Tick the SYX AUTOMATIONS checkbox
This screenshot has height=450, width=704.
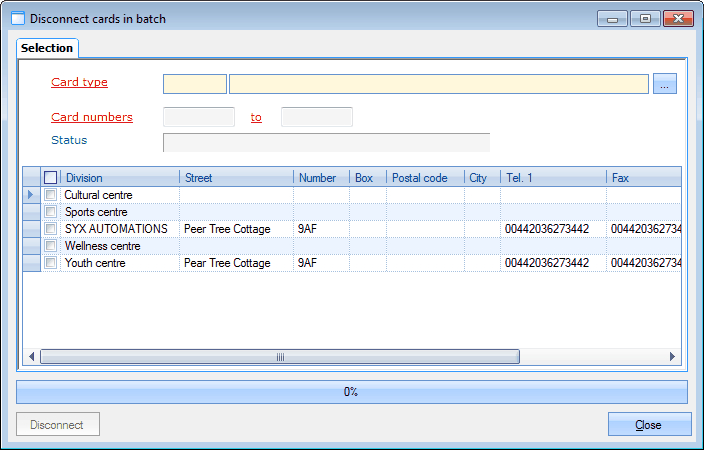(51, 229)
